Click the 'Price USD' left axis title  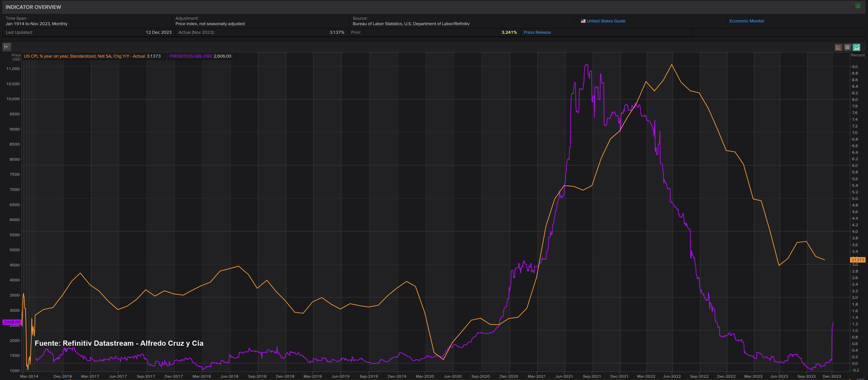pyautogui.click(x=16, y=57)
